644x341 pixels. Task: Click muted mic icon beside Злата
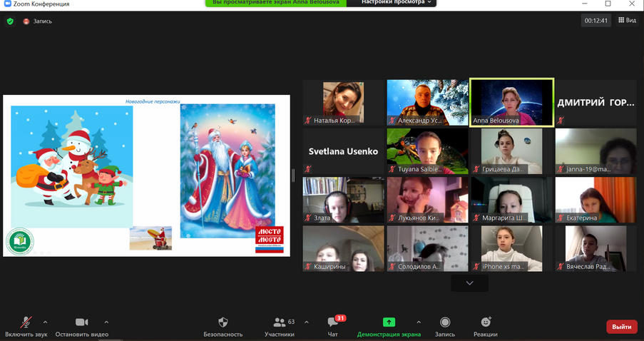pyautogui.click(x=308, y=218)
